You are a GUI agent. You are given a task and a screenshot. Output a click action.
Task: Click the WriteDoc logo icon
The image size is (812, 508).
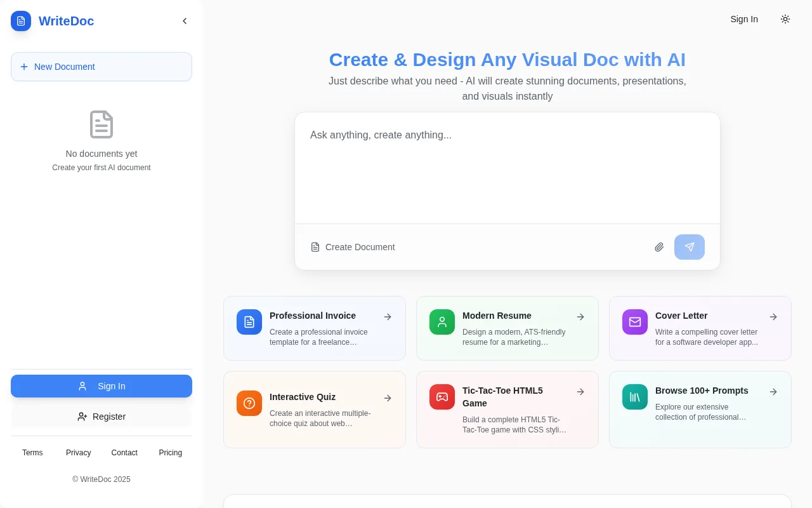pyautogui.click(x=21, y=21)
